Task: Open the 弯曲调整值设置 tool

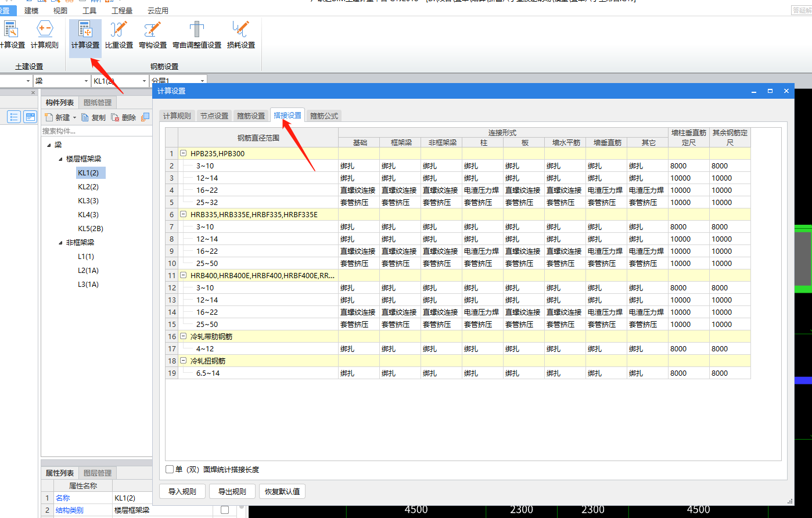Action: point(197,36)
